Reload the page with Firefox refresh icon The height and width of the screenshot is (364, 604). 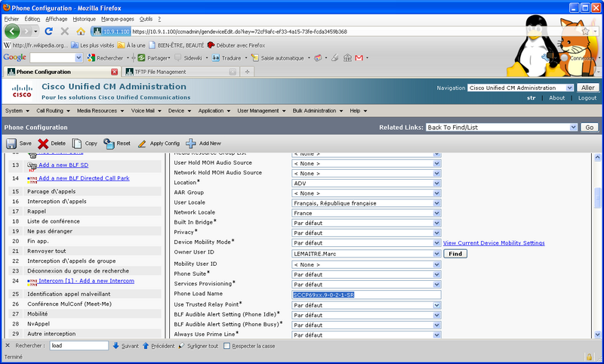coord(49,32)
